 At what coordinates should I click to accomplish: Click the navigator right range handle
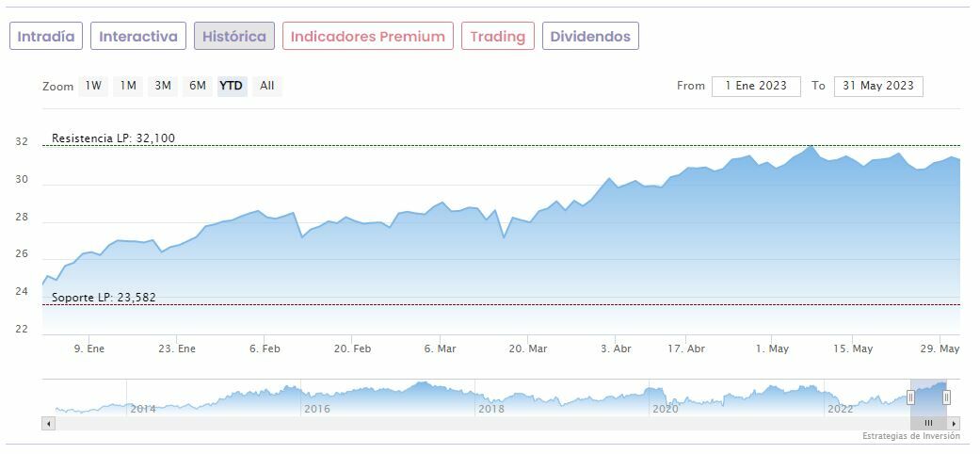(946, 397)
